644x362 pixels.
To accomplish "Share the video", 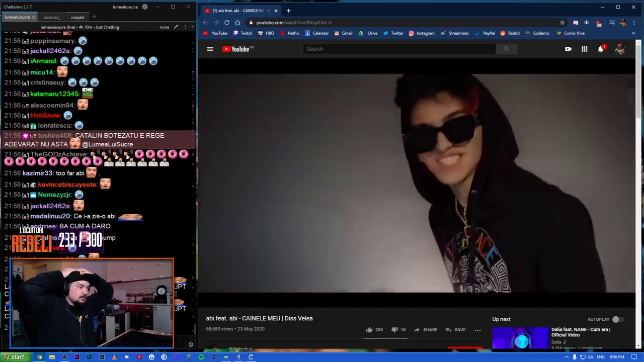I will pos(426,330).
